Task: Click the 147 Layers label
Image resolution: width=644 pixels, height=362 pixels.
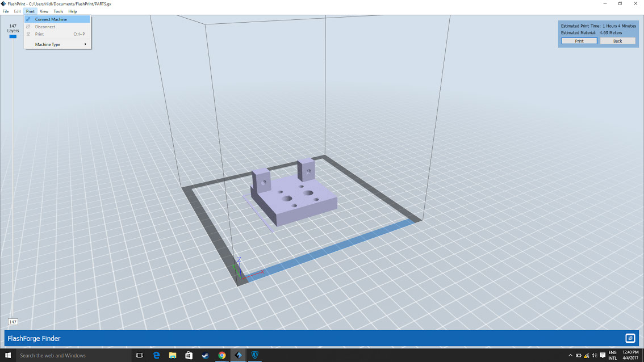Action: (x=12, y=28)
